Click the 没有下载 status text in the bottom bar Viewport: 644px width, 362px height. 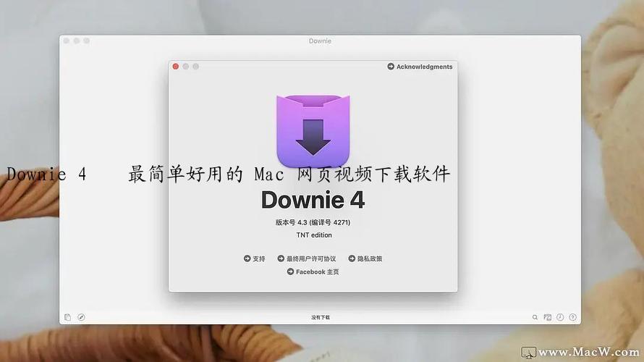click(321, 317)
